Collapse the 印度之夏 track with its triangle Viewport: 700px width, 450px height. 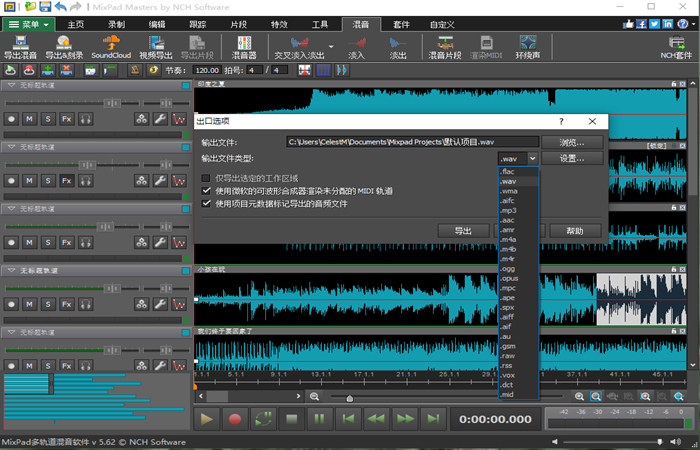(12, 85)
